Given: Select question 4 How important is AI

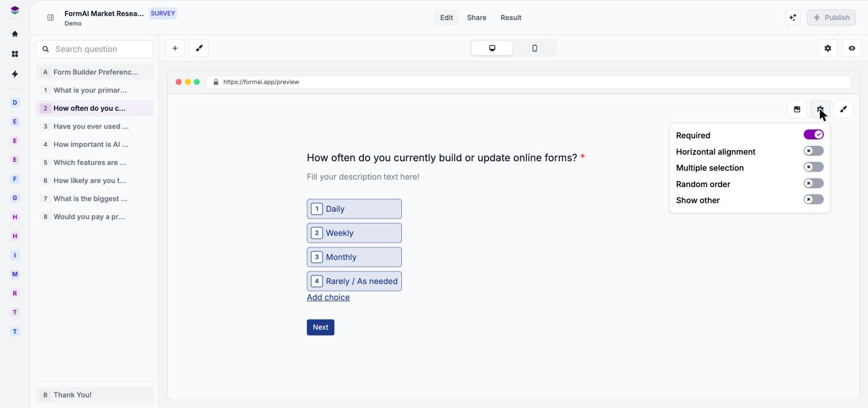Looking at the screenshot, I should pos(95,145).
